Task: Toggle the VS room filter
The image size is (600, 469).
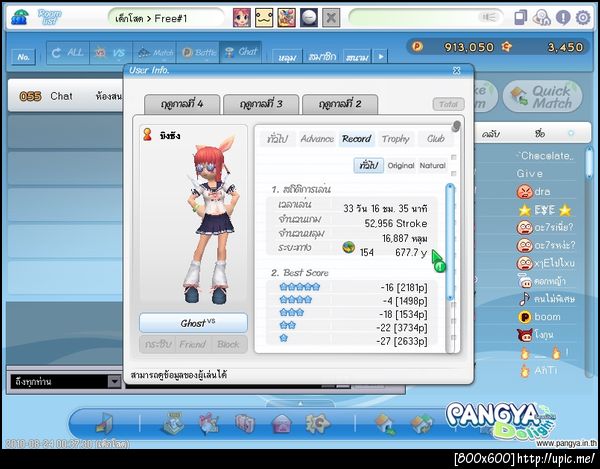Action: [111, 52]
